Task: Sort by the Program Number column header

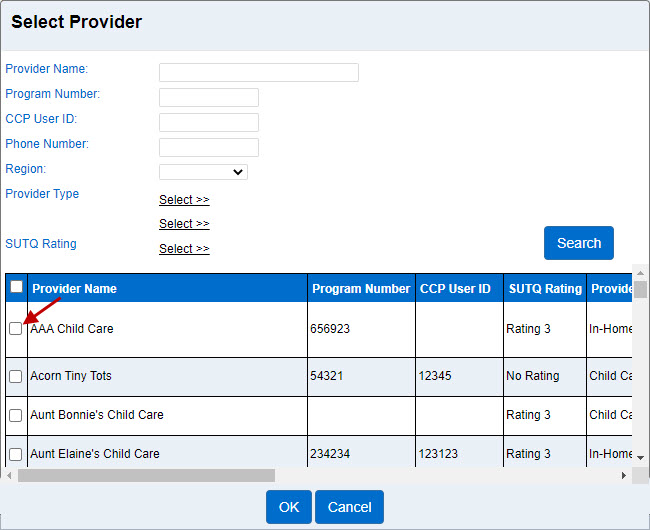Action: [361, 288]
